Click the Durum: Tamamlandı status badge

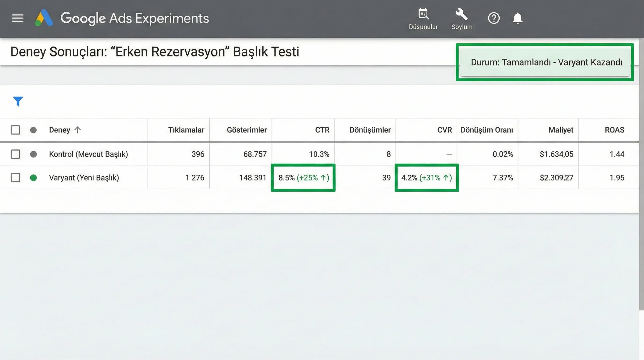pos(546,62)
